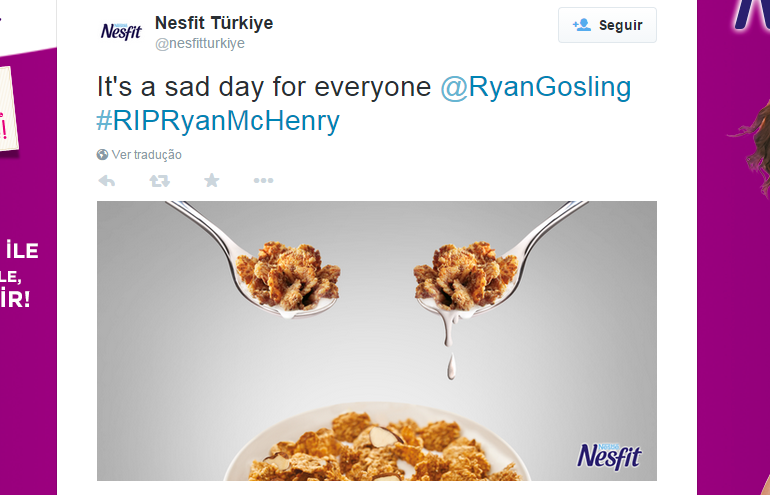Open the more options ellipsis icon
Image resolution: width=770 pixels, height=495 pixels.
click(263, 181)
